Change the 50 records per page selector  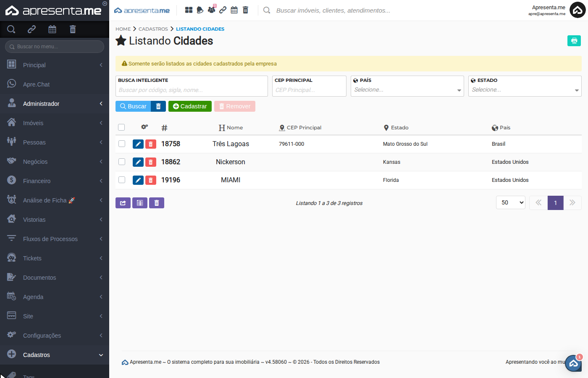[510, 202]
